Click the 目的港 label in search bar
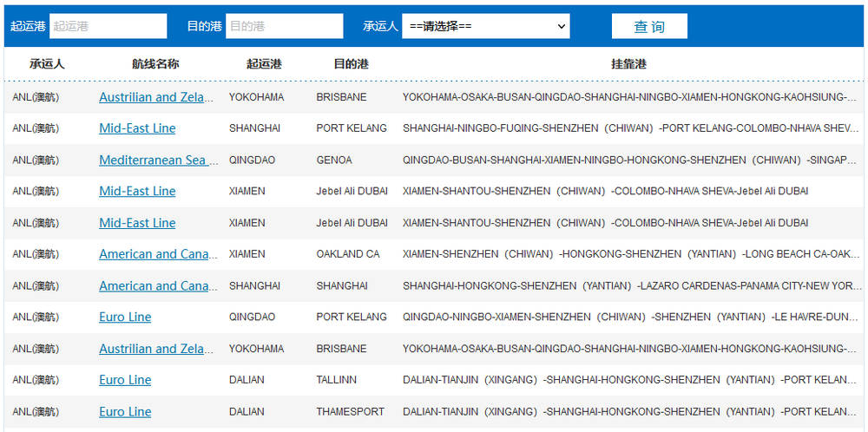Image resolution: width=868 pixels, height=432 pixels. [204, 26]
